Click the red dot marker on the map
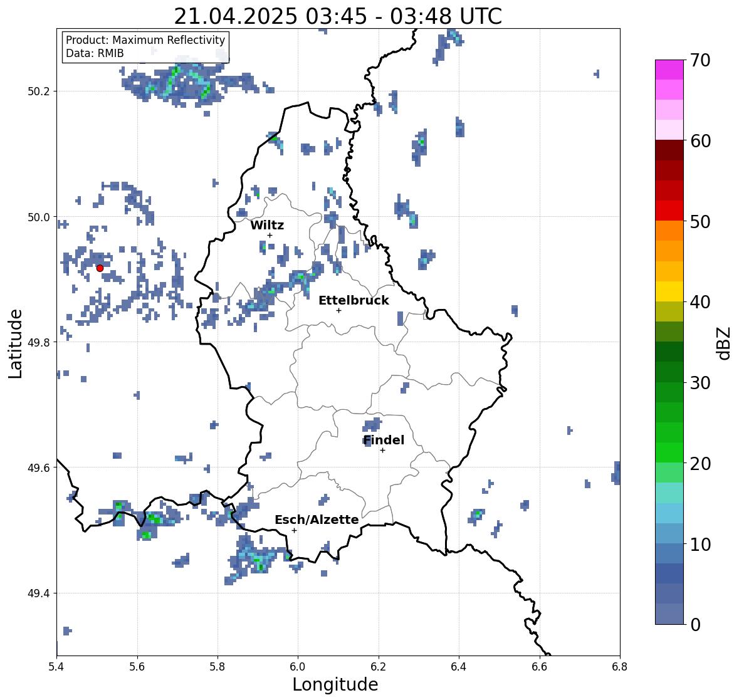Viewport: 739px width, 700px height. (100, 268)
